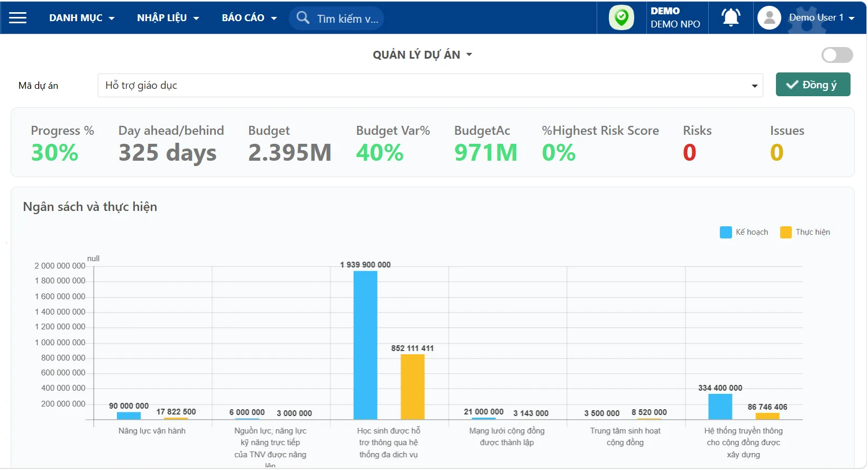Click the Budget value 2.395M
The height and width of the screenshot is (470, 868).
pyautogui.click(x=290, y=153)
